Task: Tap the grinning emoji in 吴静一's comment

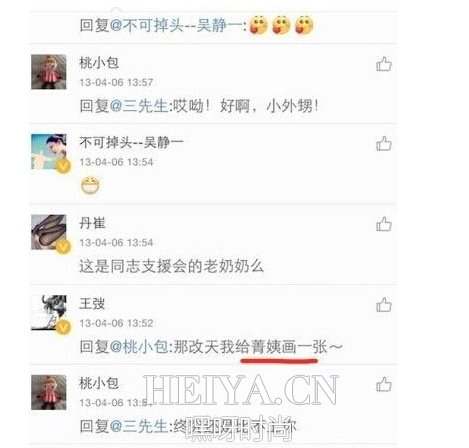Action: coord(90,185)
